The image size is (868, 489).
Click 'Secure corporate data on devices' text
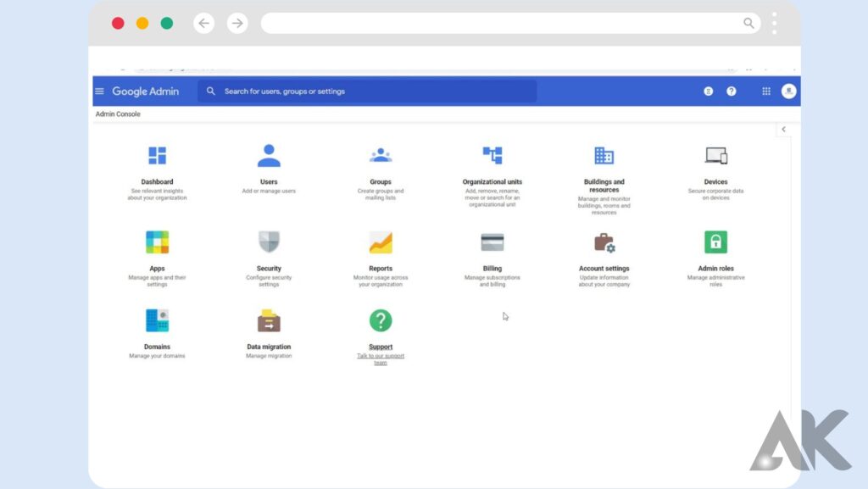(x=715, y=194)
